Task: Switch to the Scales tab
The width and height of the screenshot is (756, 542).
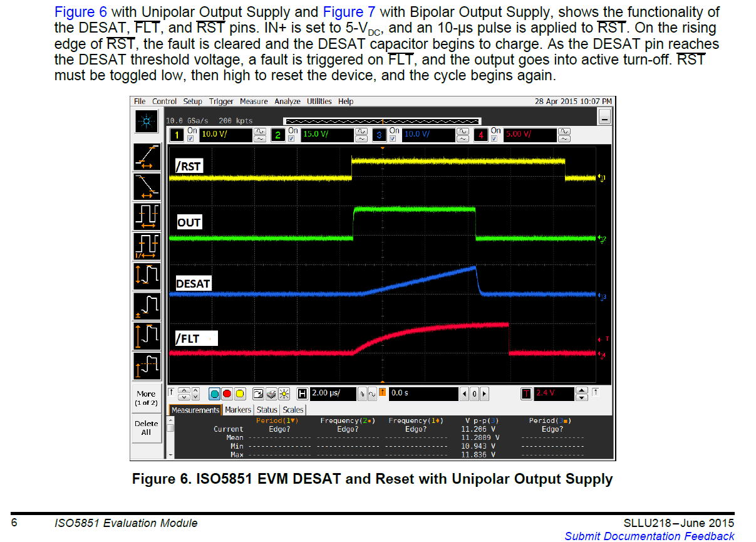Action: 293,410
